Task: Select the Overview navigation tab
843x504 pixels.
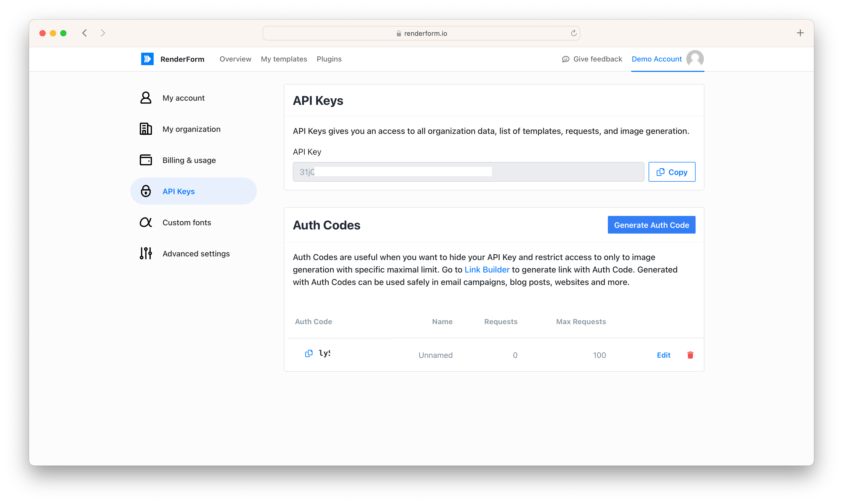Action: pos(235,59)
